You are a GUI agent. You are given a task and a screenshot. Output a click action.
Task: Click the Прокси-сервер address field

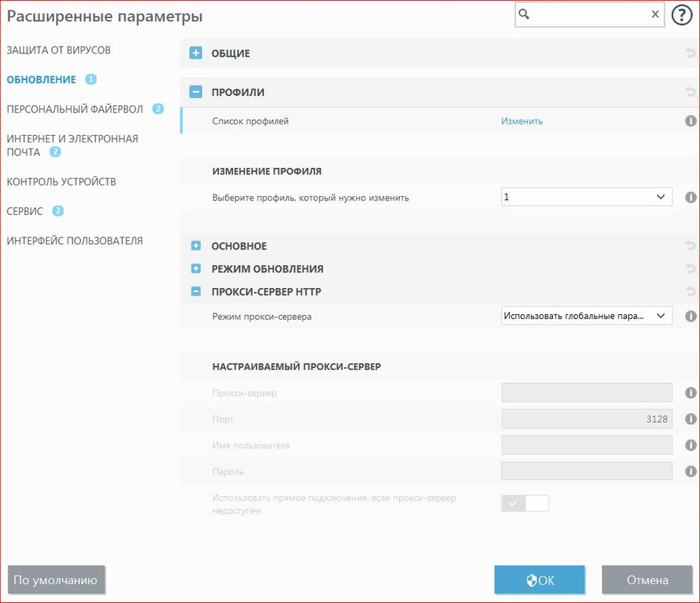587,393
